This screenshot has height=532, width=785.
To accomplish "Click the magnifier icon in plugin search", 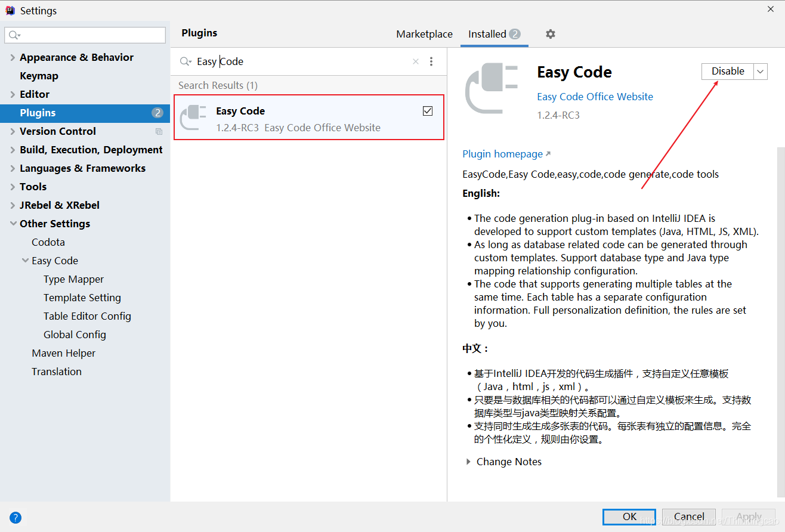I will click(x=186, y=61).
